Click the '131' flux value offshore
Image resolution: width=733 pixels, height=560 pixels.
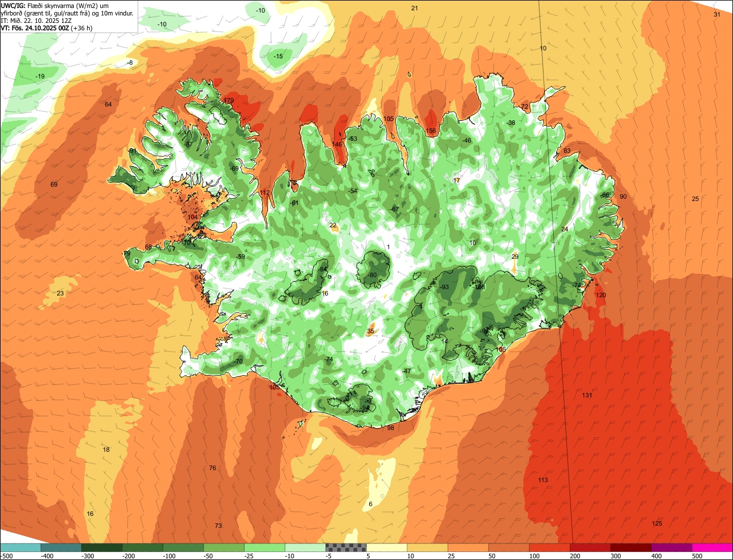[x=587, y=396]
